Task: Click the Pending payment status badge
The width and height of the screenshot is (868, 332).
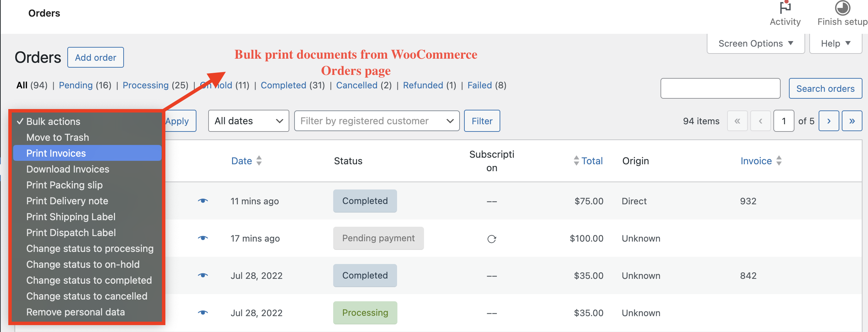Action: point(378,238)
